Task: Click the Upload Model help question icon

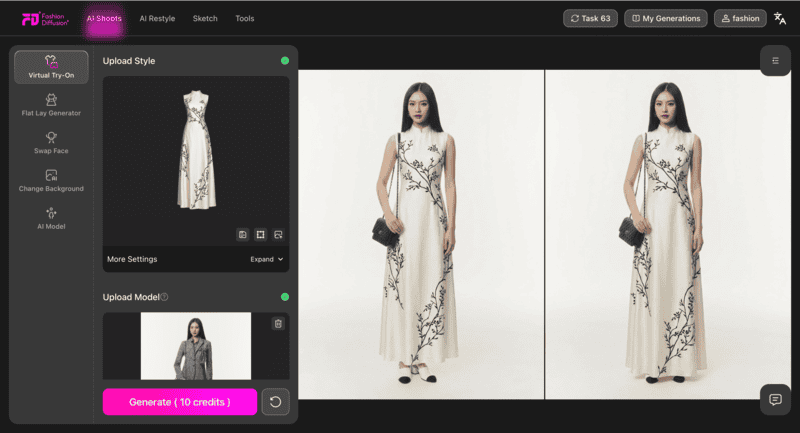Action: coord(164,297)
